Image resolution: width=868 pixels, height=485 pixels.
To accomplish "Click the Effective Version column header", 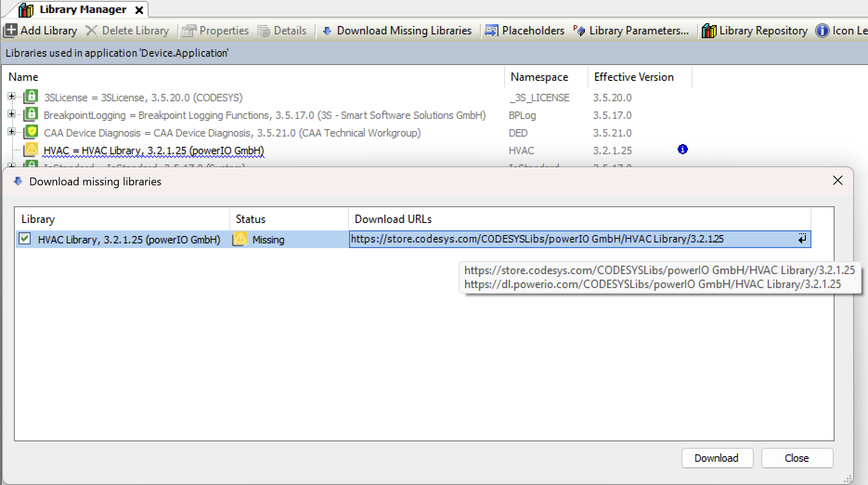I will 634,77.
